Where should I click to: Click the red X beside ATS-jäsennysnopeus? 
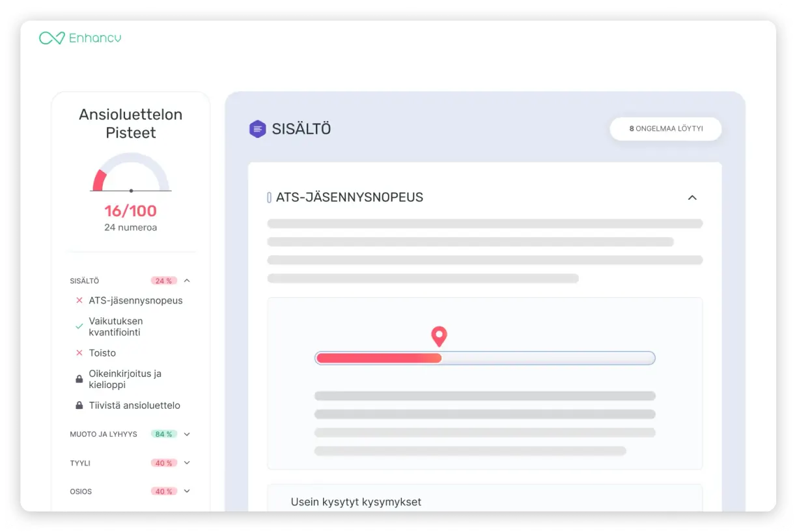pyautogui.click(x=79, y=300)
